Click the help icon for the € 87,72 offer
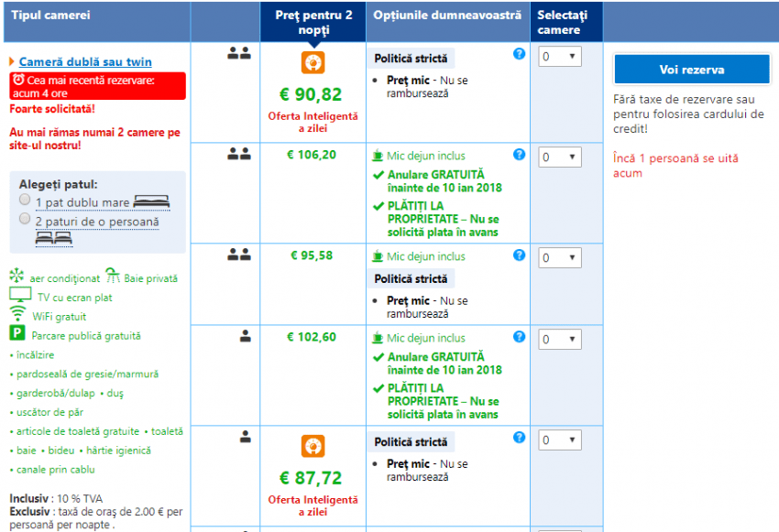This screenshot has height=532, width=779. (519, 438)
